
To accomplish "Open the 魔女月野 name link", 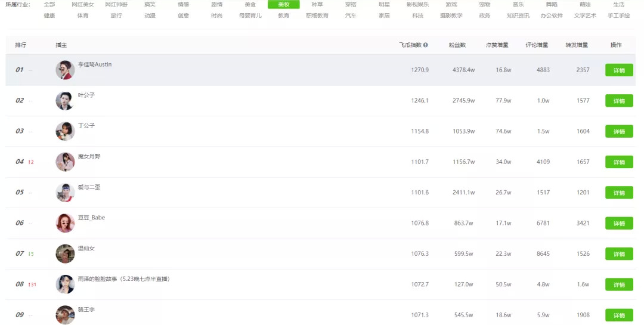I will [x=89, y=156].
